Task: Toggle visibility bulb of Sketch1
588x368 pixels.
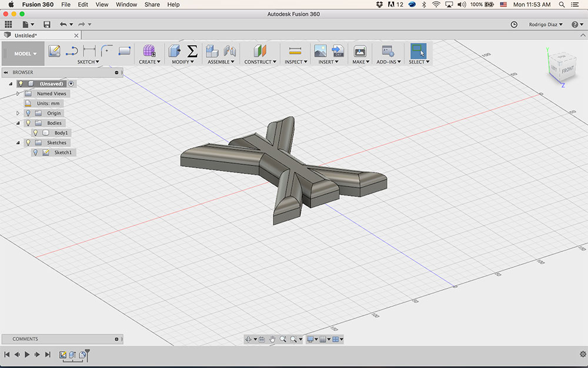Action: 36,152
